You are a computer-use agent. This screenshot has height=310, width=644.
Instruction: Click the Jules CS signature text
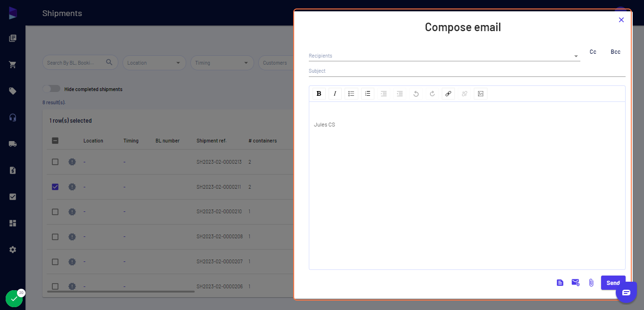[x=324, y=125]
